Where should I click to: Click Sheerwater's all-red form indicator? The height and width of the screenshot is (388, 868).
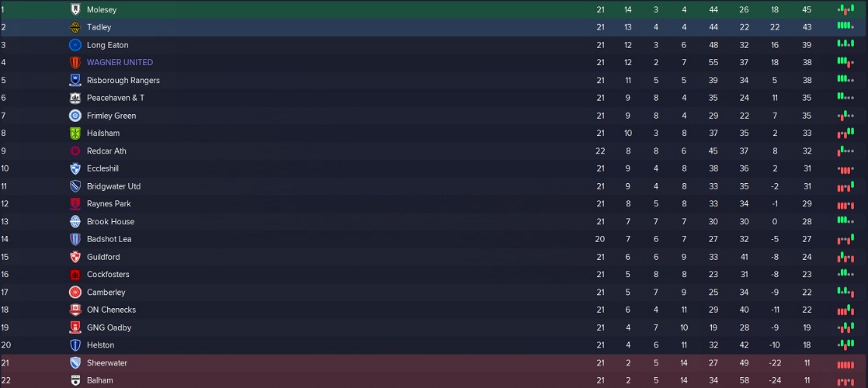click(x=845, y=364)
